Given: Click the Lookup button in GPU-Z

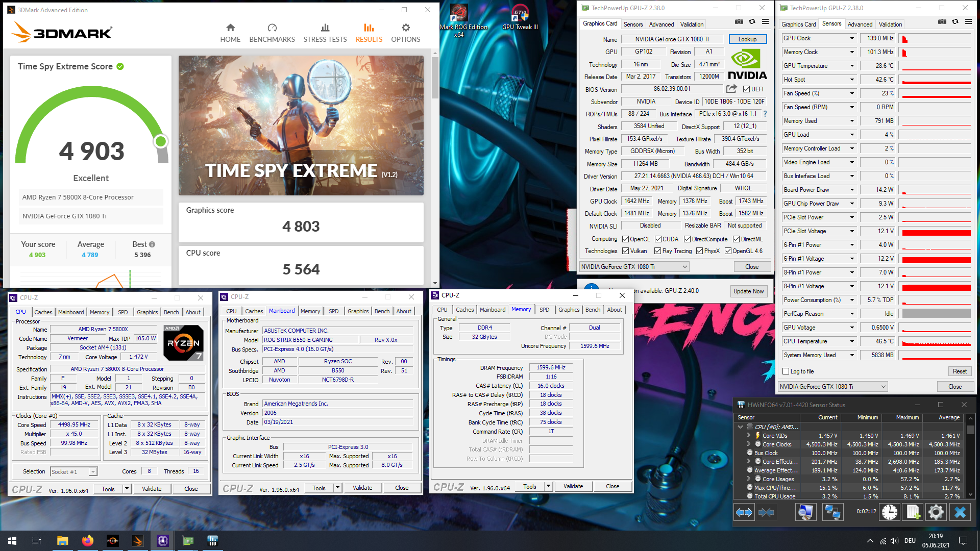Looking at the screenshot, I should 747,39.
